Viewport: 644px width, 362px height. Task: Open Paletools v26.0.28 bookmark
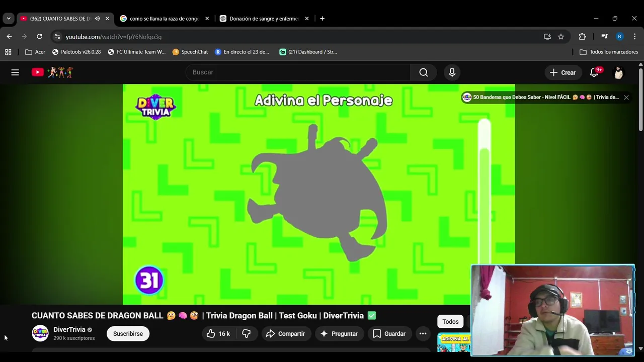(x=76, y=52)
